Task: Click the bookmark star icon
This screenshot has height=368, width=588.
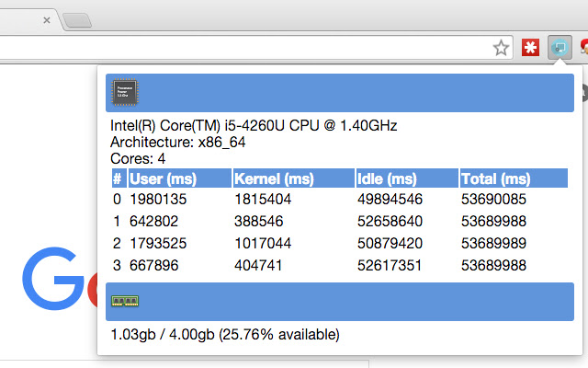Action: click(x=501, y=48)
